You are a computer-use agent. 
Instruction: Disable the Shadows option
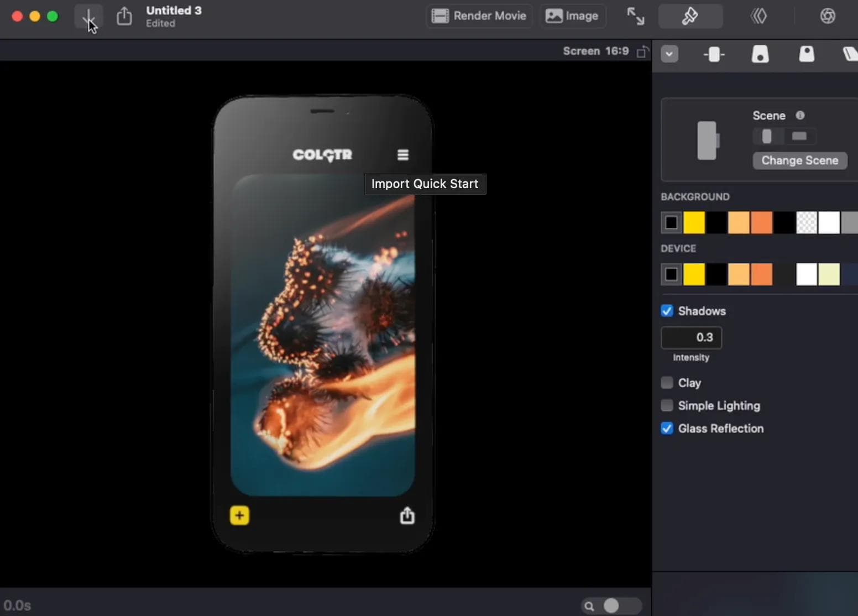point(667,311)
